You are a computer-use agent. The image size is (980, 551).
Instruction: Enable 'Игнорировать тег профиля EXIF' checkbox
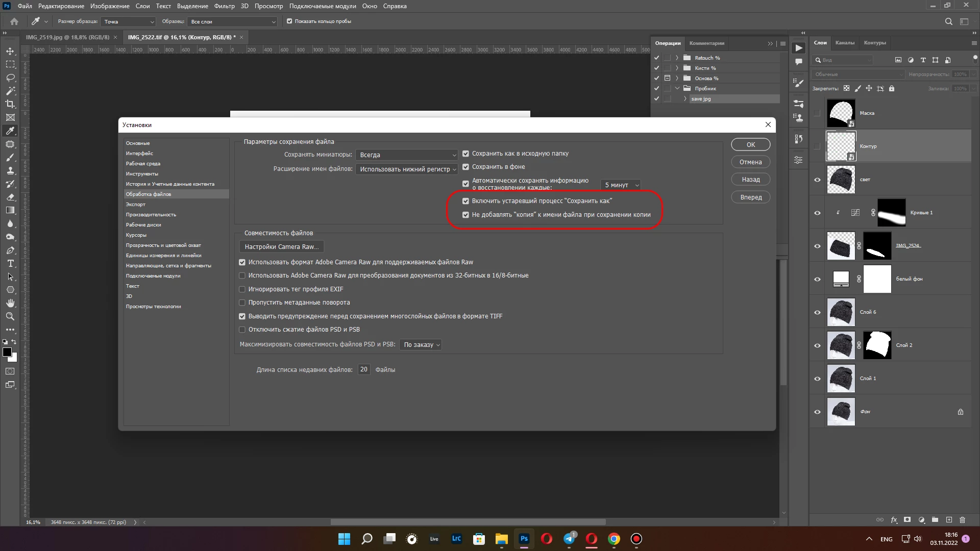[x=242, y=289]
